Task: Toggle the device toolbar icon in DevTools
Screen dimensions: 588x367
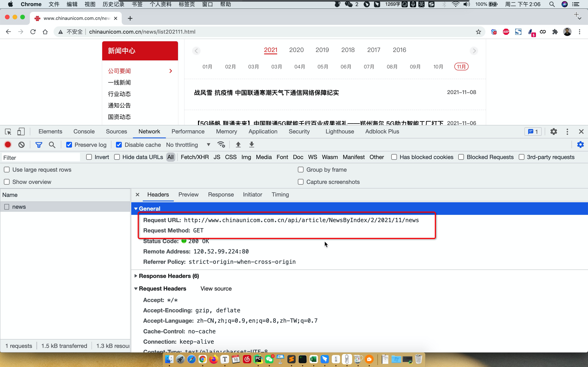Action: pos(21,132)
